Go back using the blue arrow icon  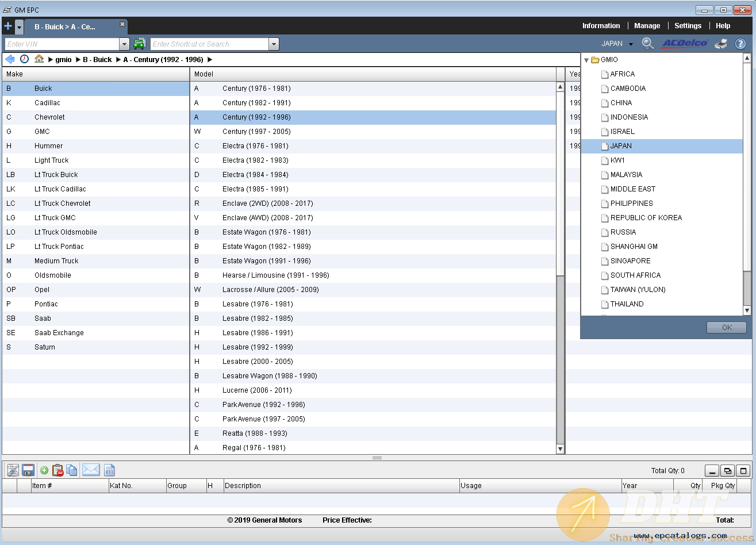[x=10, y=59]
